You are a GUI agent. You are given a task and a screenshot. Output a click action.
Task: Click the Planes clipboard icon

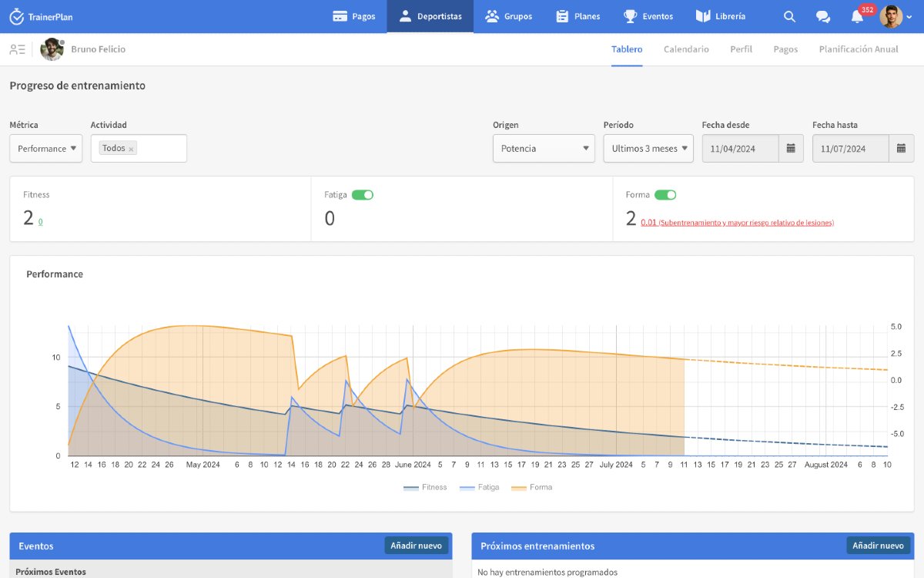pos(562,16)
